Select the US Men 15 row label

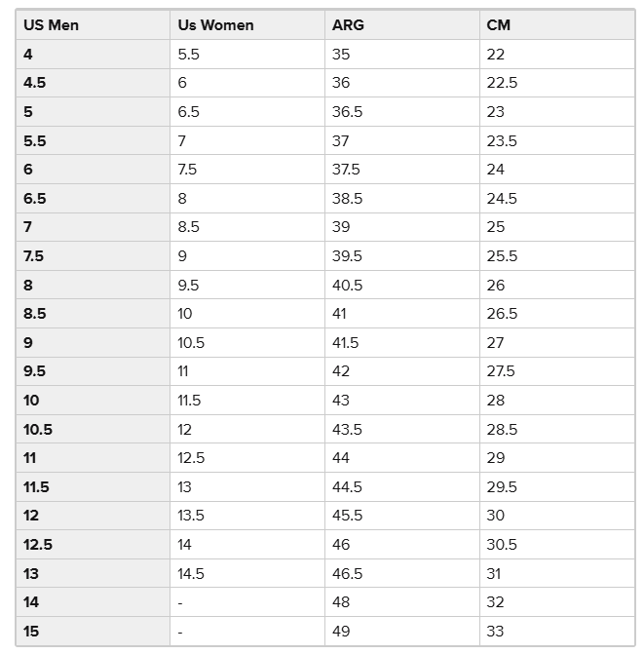(31, 632)
